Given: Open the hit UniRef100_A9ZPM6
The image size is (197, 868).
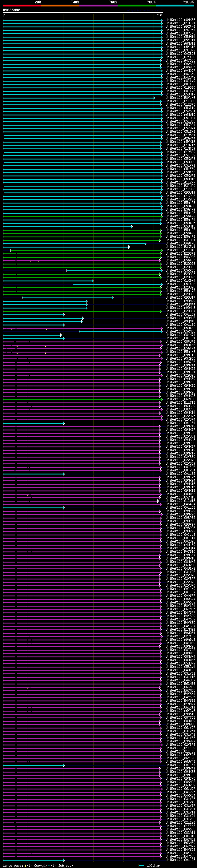Looking at the screenshot, I should click(180, 26).
